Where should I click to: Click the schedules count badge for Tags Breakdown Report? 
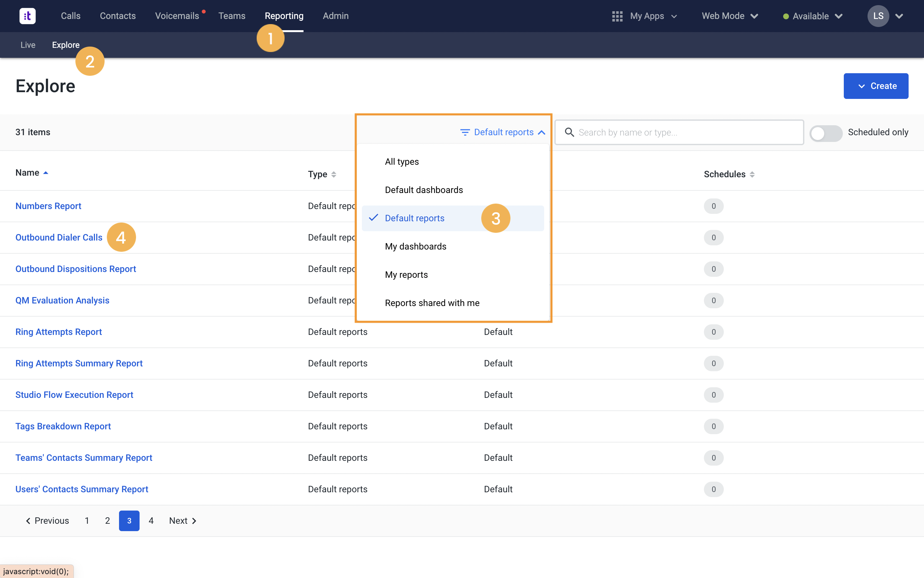point(714,426)
